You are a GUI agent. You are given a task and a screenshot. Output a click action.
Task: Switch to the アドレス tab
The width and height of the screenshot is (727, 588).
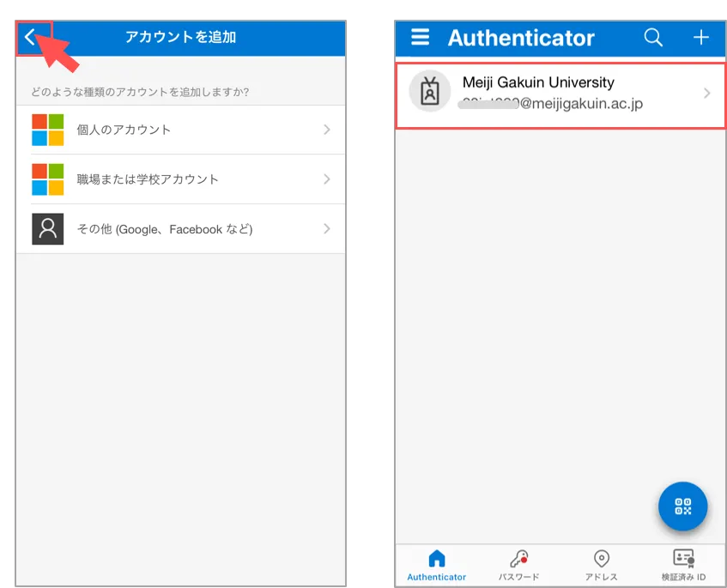602,566
